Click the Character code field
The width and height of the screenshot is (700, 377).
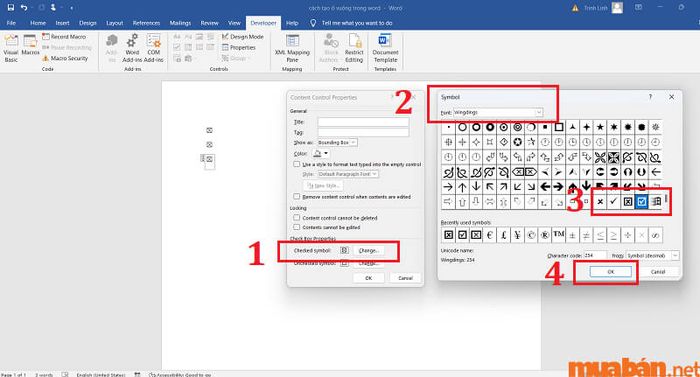click(x=596, y=256)
